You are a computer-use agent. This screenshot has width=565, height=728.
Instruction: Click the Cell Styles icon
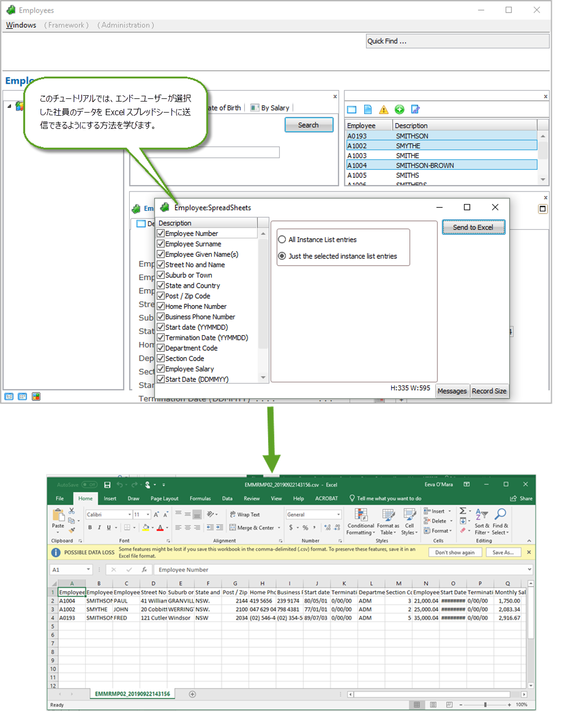(x=409, y=514)
